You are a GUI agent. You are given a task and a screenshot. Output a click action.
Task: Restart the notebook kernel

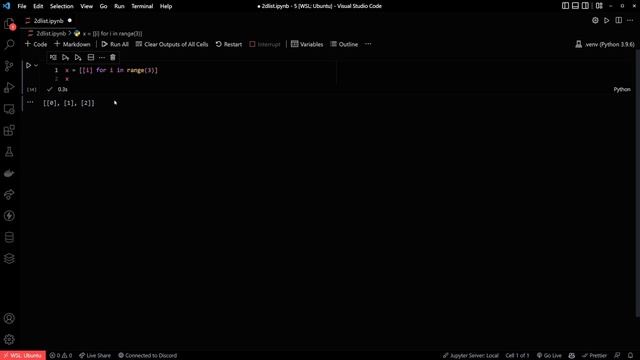click(x=229, y=44)
